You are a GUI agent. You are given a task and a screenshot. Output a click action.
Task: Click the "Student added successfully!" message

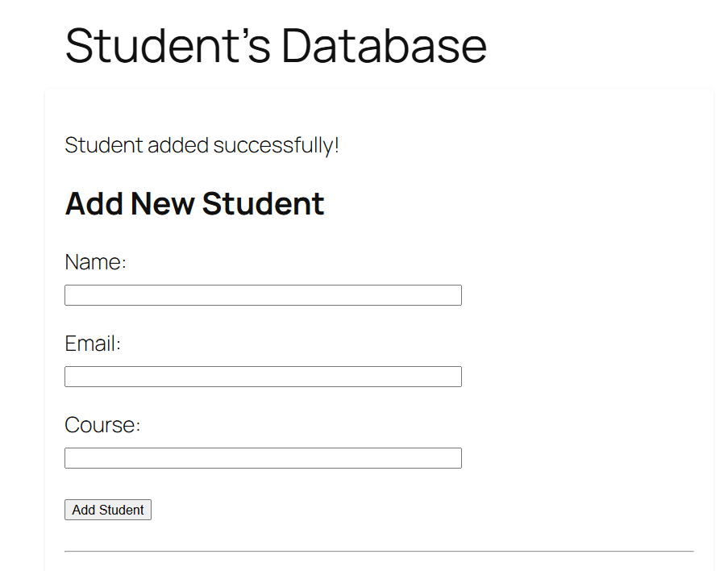coord(202,146)
